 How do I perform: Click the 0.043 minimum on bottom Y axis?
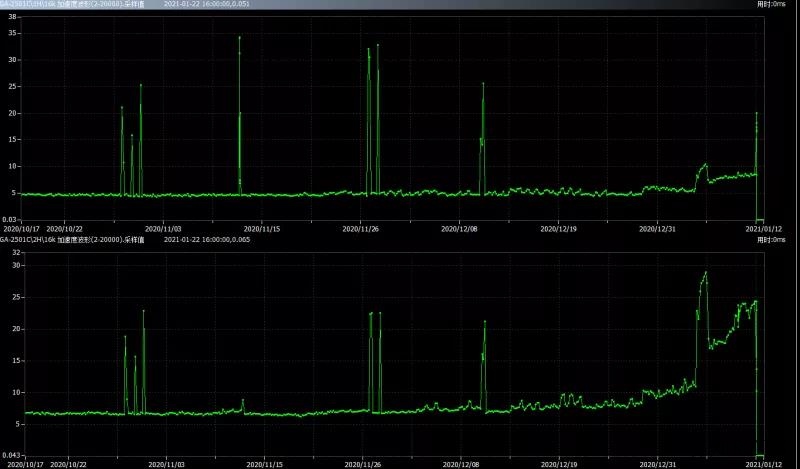click(x=10, y=455)
